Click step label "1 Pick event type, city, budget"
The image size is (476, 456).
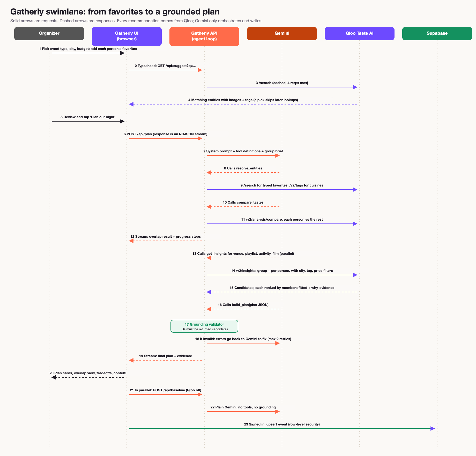coord(88,49)
